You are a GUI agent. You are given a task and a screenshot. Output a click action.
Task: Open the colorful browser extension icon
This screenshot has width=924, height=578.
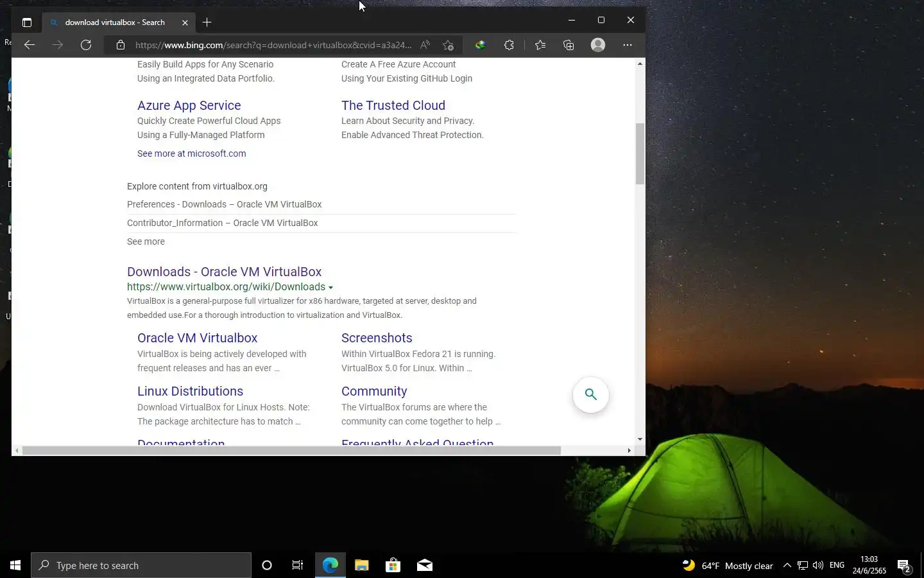click(480, 45)
